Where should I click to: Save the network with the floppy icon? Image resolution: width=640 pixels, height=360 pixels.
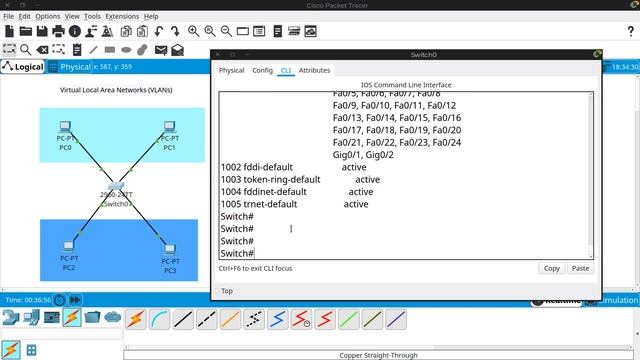42,31
